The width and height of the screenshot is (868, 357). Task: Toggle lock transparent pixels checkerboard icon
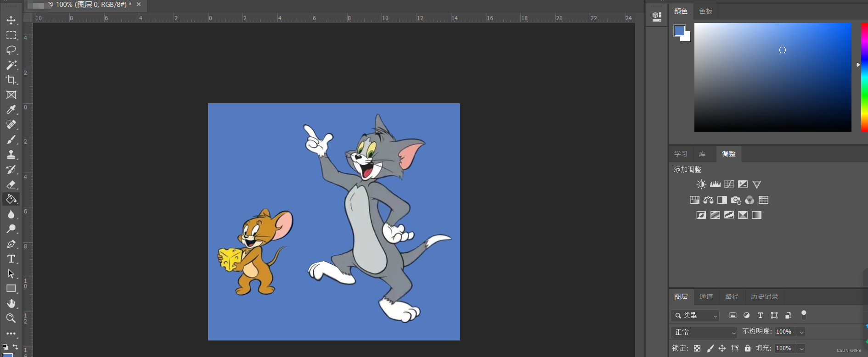click(x=697, y=348)
